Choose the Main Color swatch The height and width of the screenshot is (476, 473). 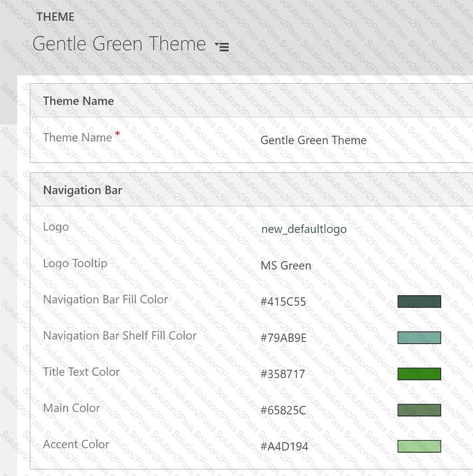pyautogui.click(x=419, y=410)
